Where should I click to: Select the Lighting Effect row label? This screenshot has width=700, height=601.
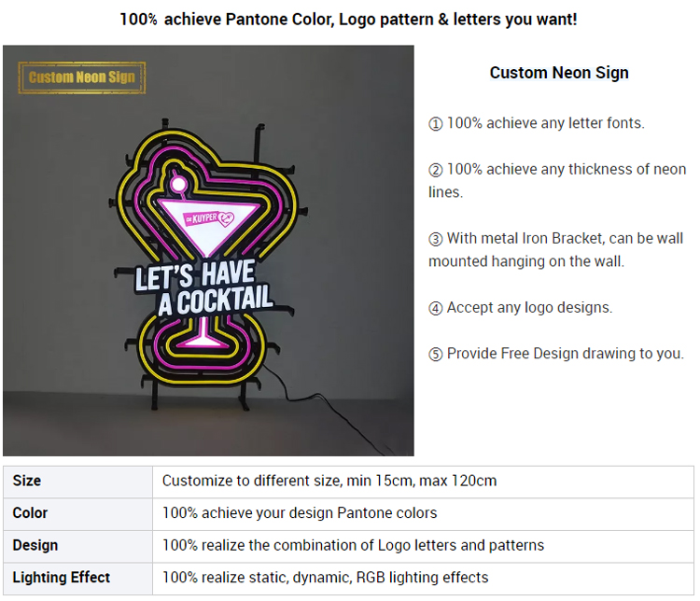[x=62, y=578]
